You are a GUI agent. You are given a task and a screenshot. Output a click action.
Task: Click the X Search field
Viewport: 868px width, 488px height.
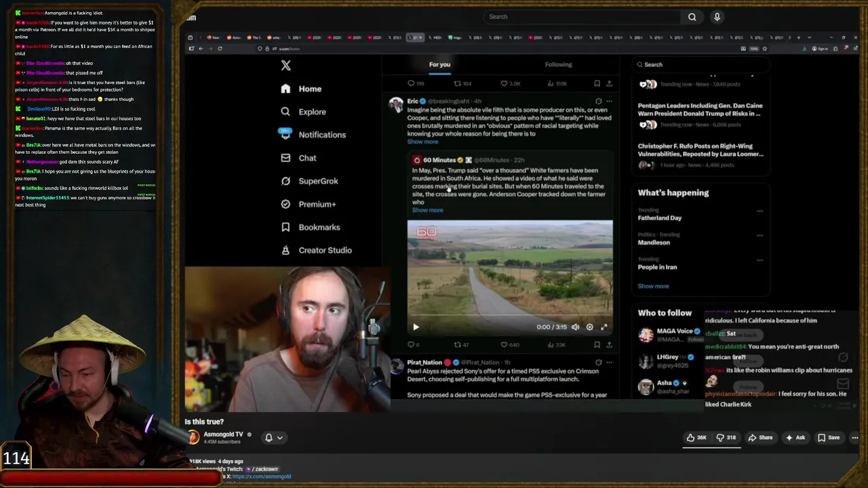(701, 64)
